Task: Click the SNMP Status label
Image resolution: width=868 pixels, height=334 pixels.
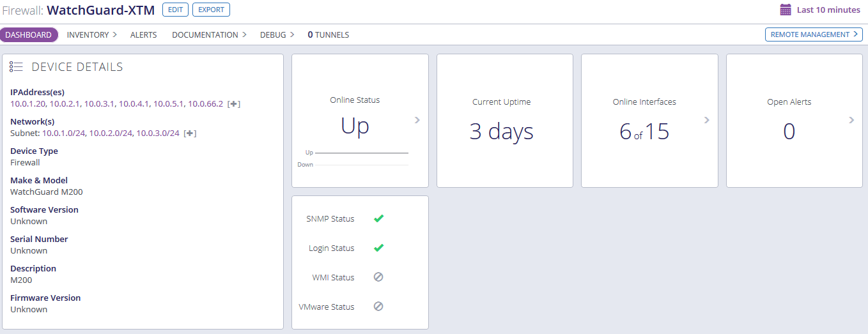Action: pos(330,219)
